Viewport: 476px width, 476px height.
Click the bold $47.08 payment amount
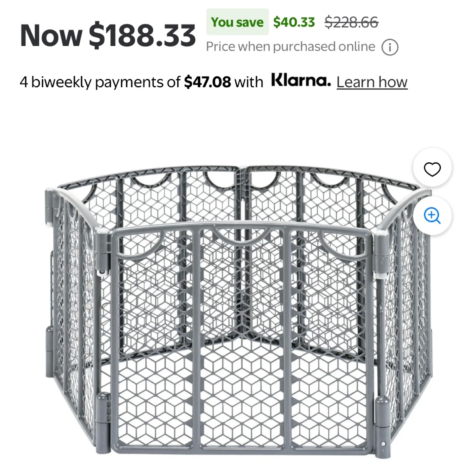tap(207, 82)
